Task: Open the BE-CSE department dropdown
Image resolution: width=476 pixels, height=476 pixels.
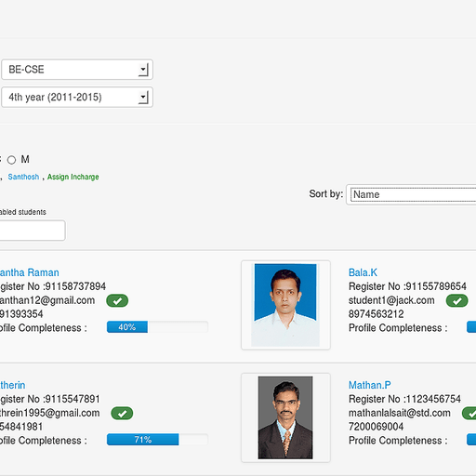Action: point(77,70)
